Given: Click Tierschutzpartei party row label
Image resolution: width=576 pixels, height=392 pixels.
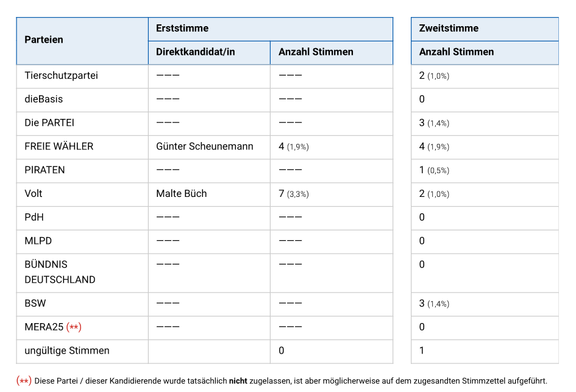Looking at the screenshot, I should point(61,76).
